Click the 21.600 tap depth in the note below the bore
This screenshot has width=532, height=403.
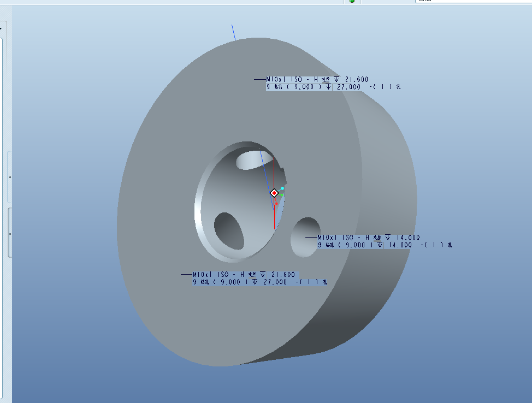point(283,275)
